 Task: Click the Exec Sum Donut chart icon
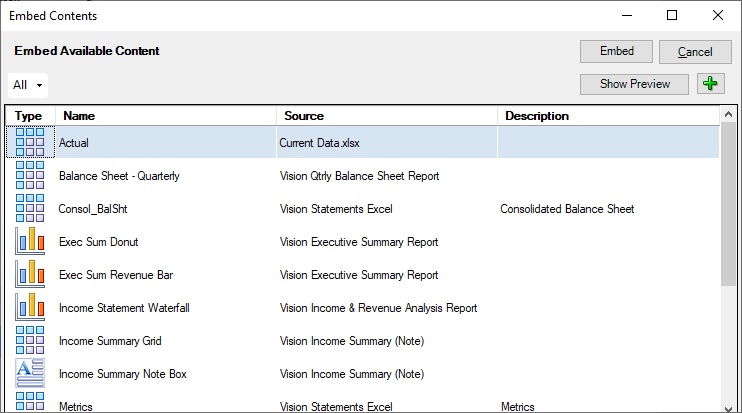point(30,241)
